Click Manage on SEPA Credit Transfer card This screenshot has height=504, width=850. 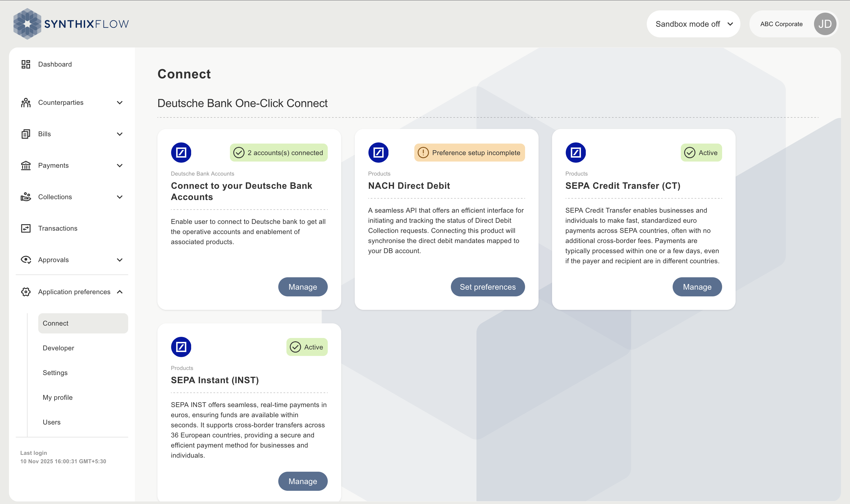[697, 287]
